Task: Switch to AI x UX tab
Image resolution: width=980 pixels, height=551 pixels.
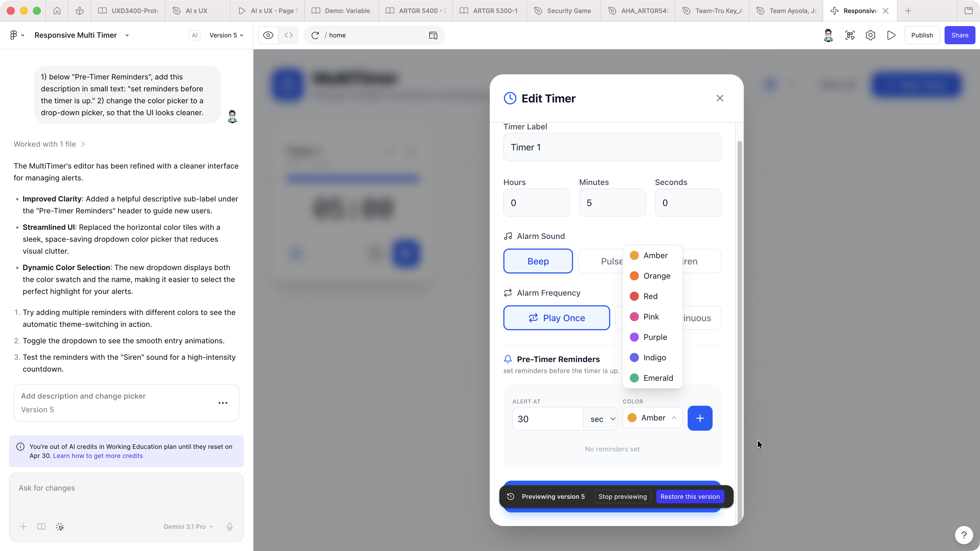Action: (197, 11)
